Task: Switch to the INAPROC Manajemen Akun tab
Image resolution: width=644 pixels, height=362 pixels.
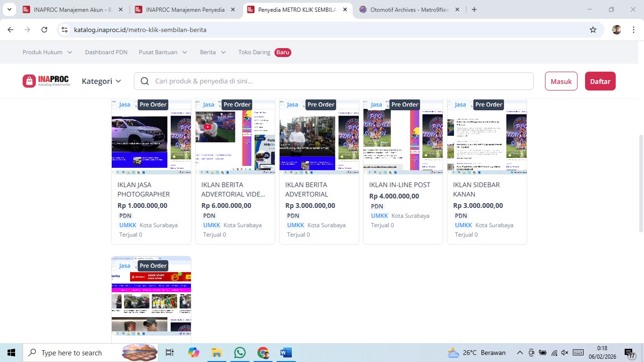Action: point(73,9)
